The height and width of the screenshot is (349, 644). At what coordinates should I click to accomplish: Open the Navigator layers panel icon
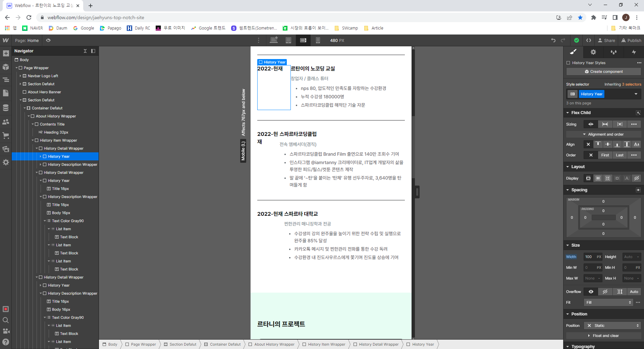[x=6, y=80]
